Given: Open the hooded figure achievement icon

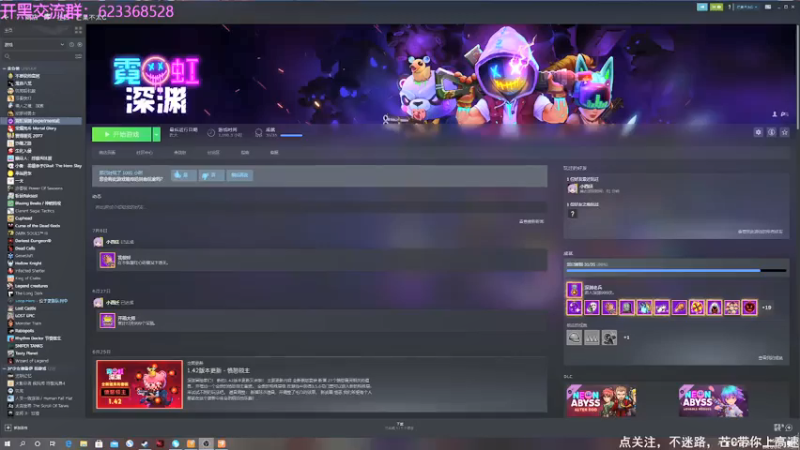Looking at the screenshot, I should click(714, 307).
